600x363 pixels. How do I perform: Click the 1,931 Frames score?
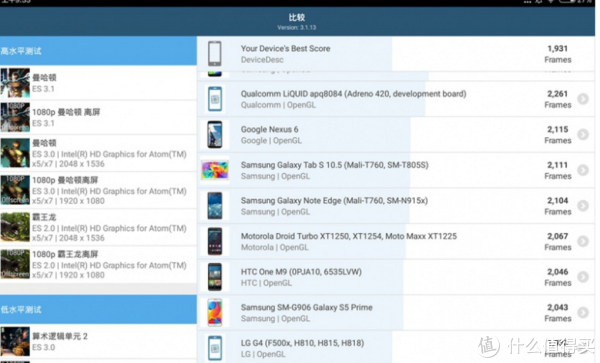point(558,54)
